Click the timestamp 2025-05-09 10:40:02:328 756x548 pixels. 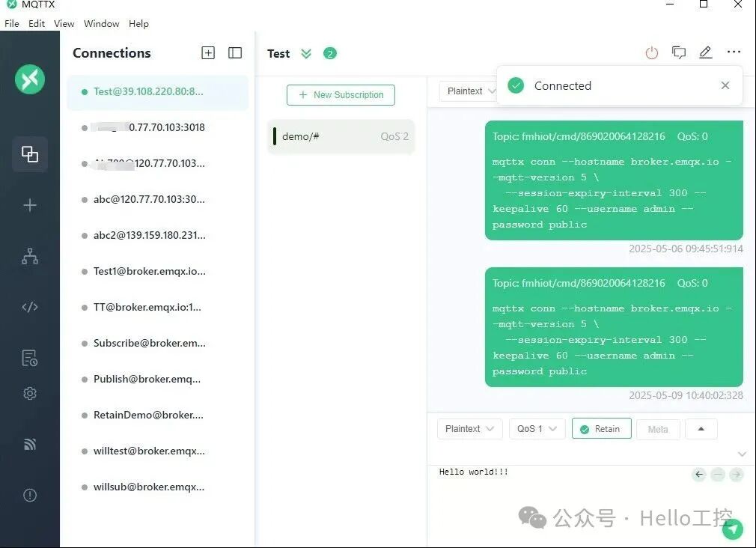pos(686,395)
